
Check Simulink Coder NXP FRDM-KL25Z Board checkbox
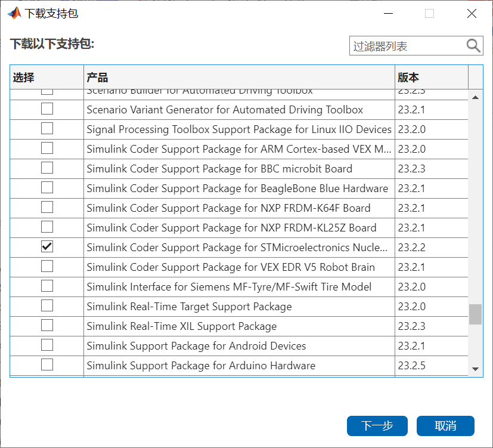[x=47, y=227]
